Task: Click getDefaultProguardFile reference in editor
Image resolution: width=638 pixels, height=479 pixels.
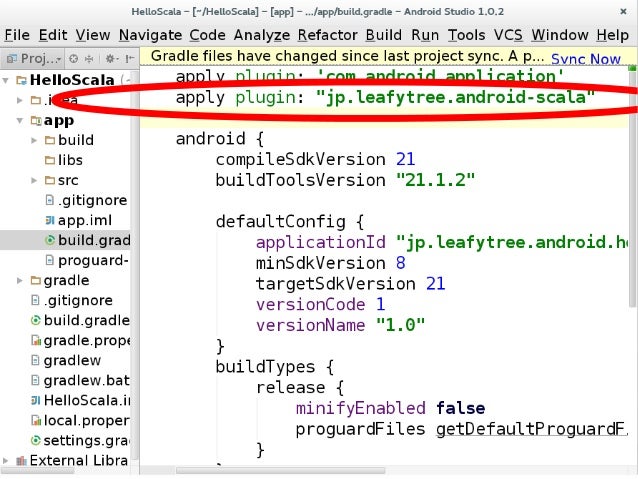Action: 531,429
